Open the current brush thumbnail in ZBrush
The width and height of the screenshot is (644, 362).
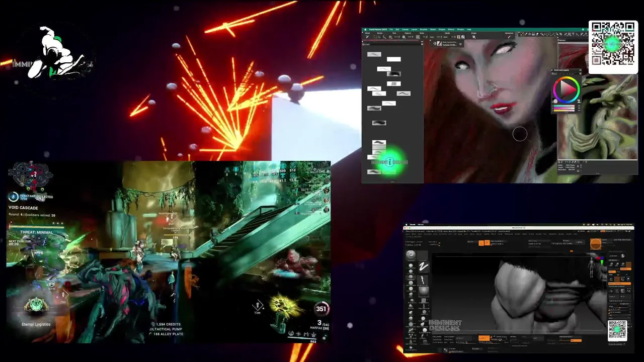click(x=411, y=255)
